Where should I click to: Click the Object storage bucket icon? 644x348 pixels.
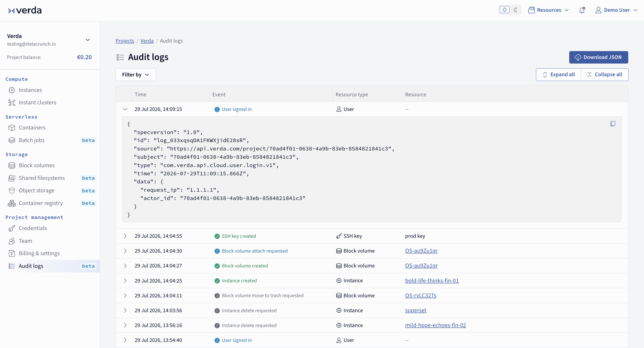12,190
